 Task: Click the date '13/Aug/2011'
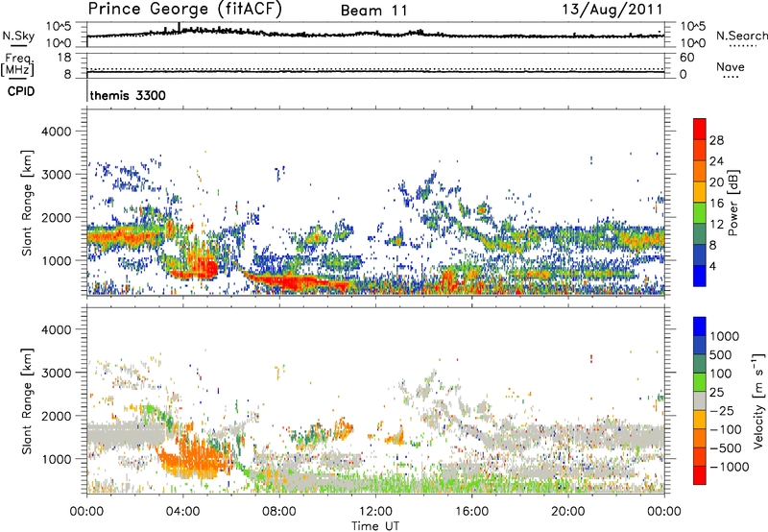[x=612, y=10]
